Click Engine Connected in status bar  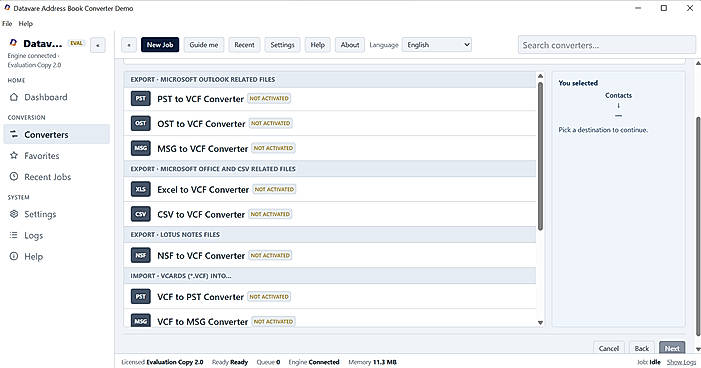click(314, 362)
